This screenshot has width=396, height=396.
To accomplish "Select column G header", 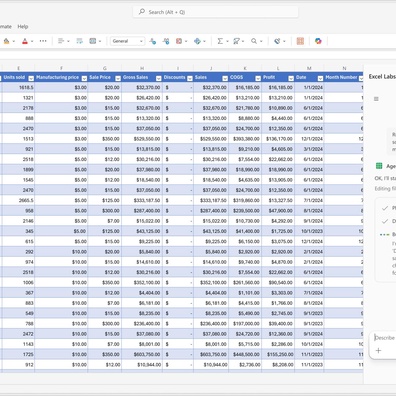I will coord(105,68).
